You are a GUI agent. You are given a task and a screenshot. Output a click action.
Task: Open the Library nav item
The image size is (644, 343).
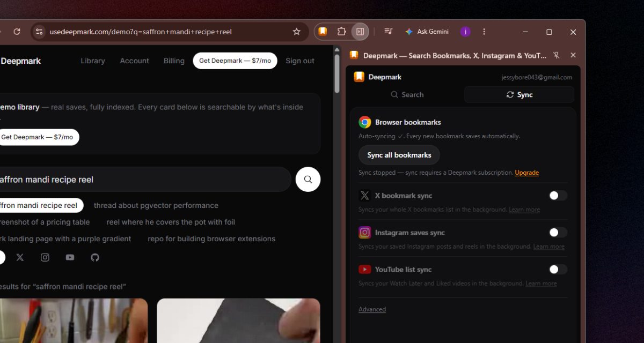click(93, 61)
